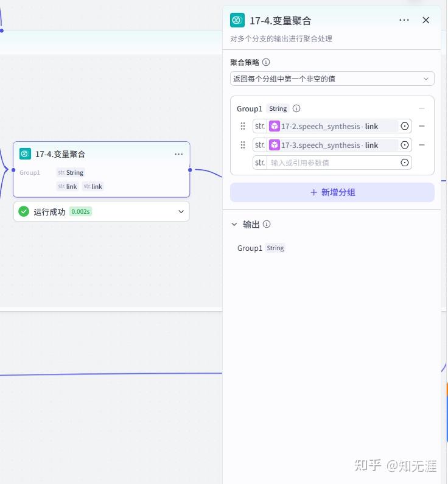Select the 17-4.变量聚合 node title on canvas

pyautogui.click(x=60, y=154)
